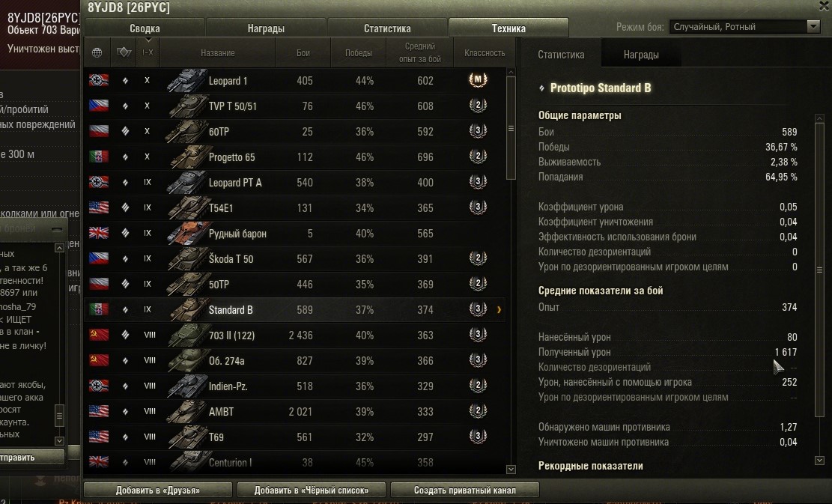Image resolution: width=832 pixels, height=504 pixels.
Task: Click Добавить в «Друзья» button
Action: pos(158,491)
